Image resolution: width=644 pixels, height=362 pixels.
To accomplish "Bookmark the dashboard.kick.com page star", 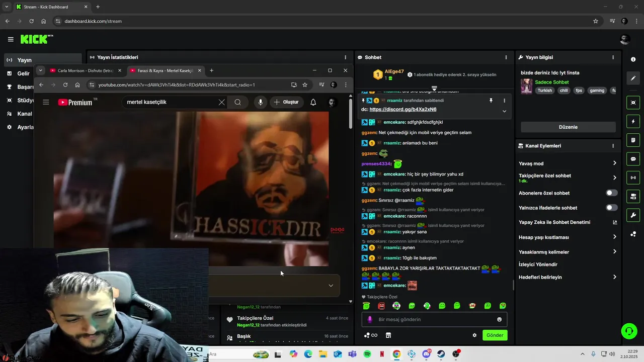I will point(596,21).
